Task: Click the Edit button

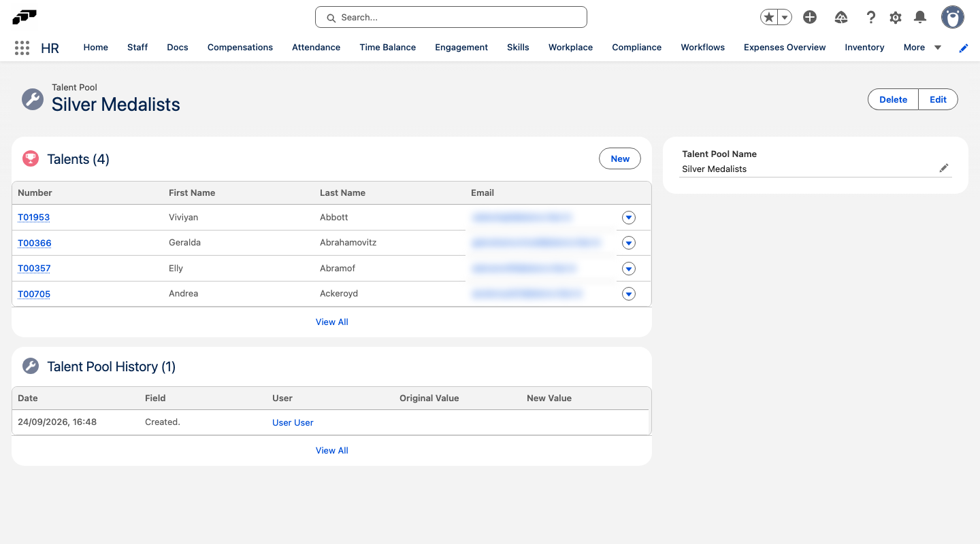Action: (x=938, y=99)
